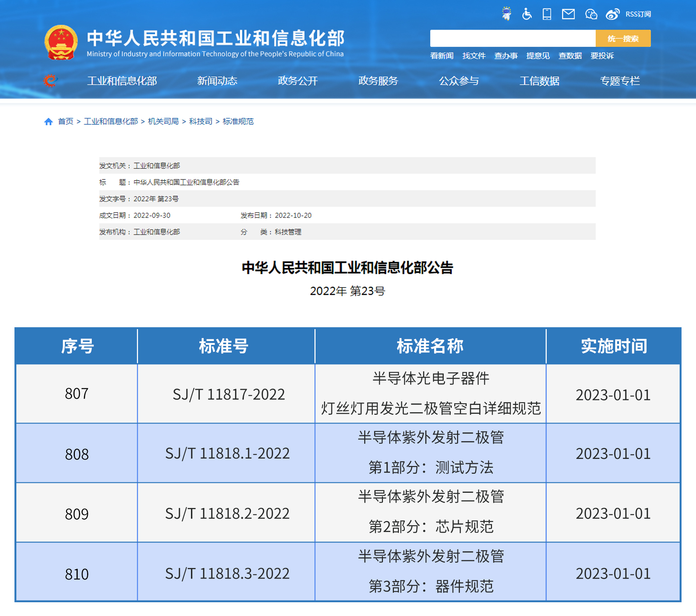This screenshot has height=616, width=696.
Task: Open 标准规范 breadcrumb link
Action: [238, 121]
